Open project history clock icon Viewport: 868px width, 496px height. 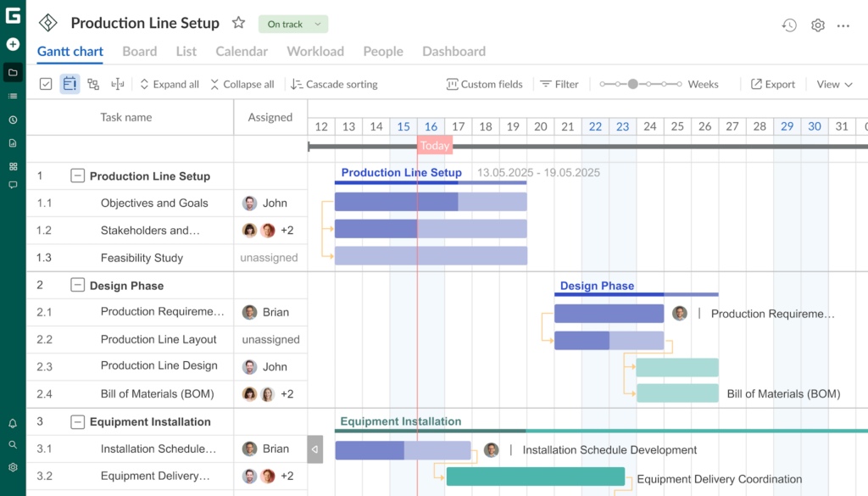789,25
